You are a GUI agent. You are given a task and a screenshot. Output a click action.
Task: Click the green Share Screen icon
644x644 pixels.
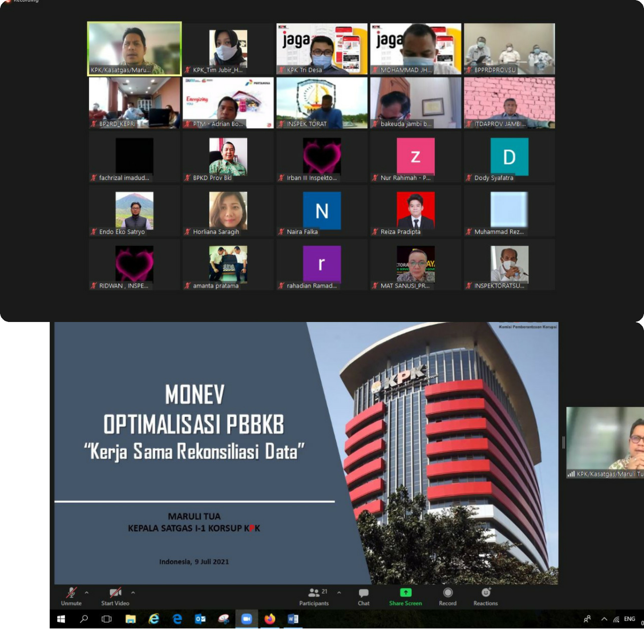click(x=406, y=593)
